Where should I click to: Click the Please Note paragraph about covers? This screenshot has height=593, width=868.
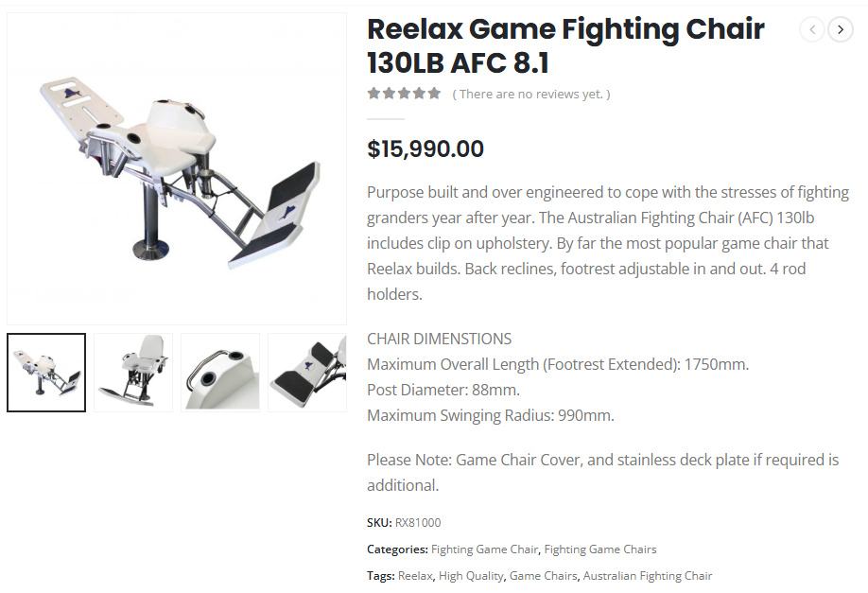click(602, 472)
